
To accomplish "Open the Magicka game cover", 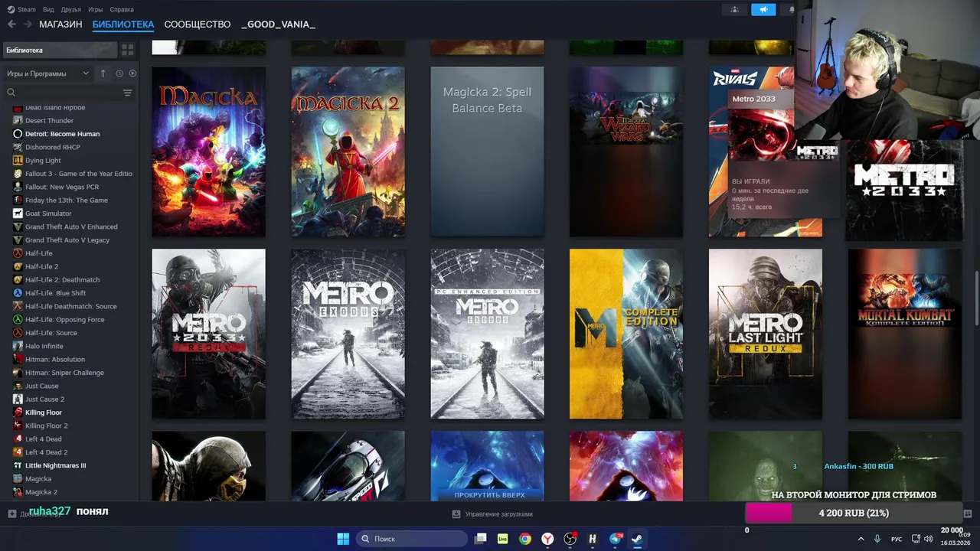I will [208, 152].
